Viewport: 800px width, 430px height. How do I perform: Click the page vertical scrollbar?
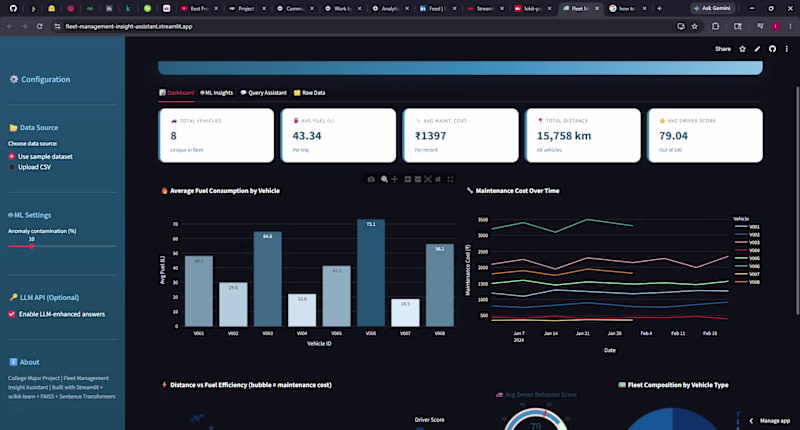click(797, 201)
